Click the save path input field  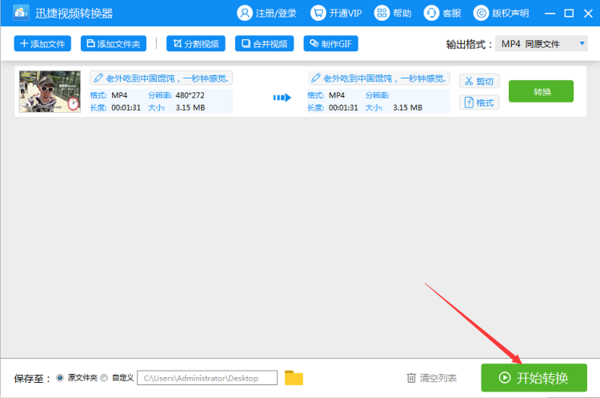pyautogui.click(x=207, y=378)
